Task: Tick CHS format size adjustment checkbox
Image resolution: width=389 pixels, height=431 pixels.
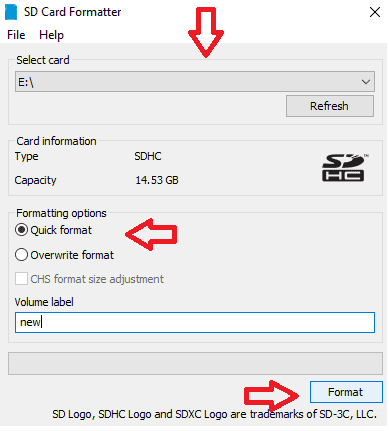Action: 21,279
